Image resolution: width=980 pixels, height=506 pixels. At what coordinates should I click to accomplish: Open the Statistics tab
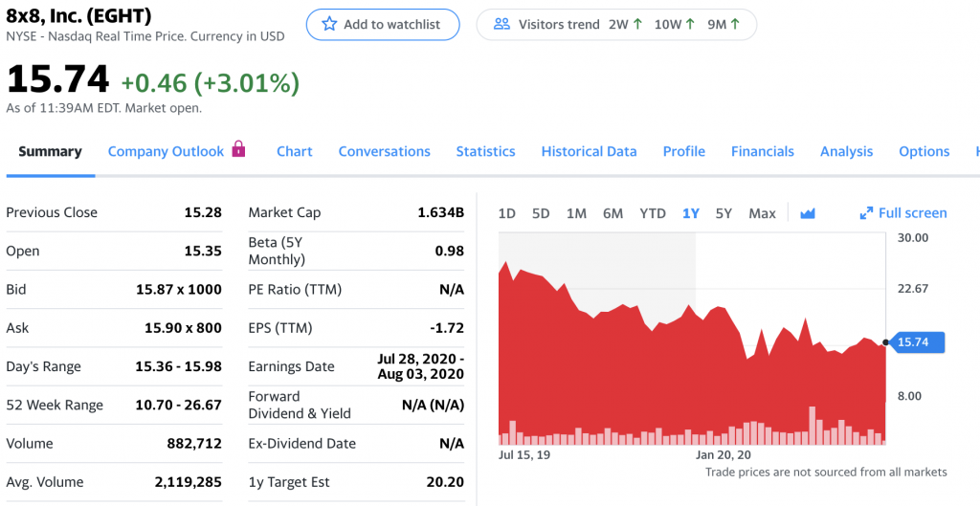485,151
